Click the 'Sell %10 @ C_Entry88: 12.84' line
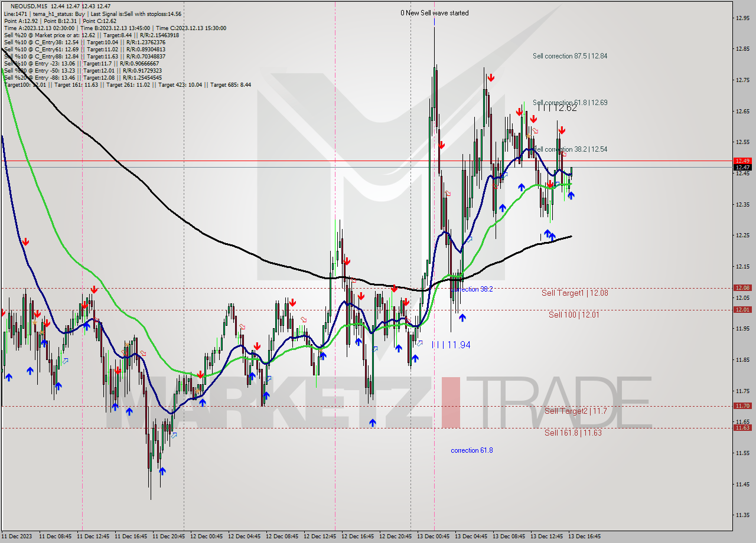The image size is (756, 543). 84,56
